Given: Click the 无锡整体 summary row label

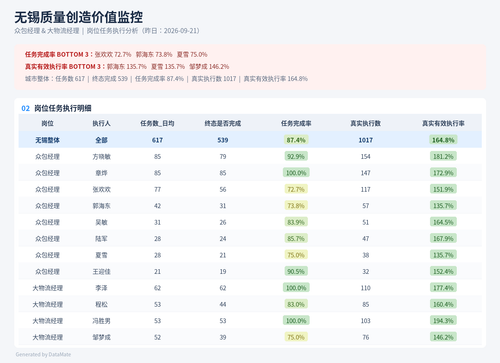Looking at the screenshot, I should pyautogui.click(x=47, y=140).
